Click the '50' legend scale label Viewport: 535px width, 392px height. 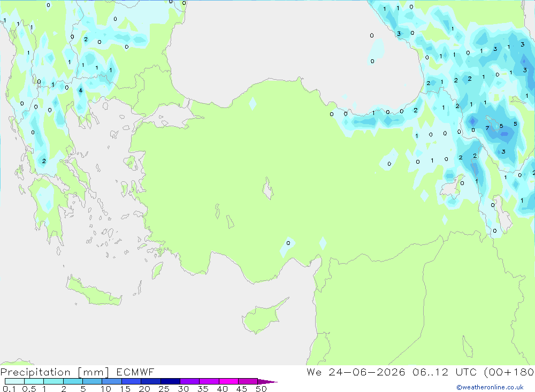coord(261,389)
